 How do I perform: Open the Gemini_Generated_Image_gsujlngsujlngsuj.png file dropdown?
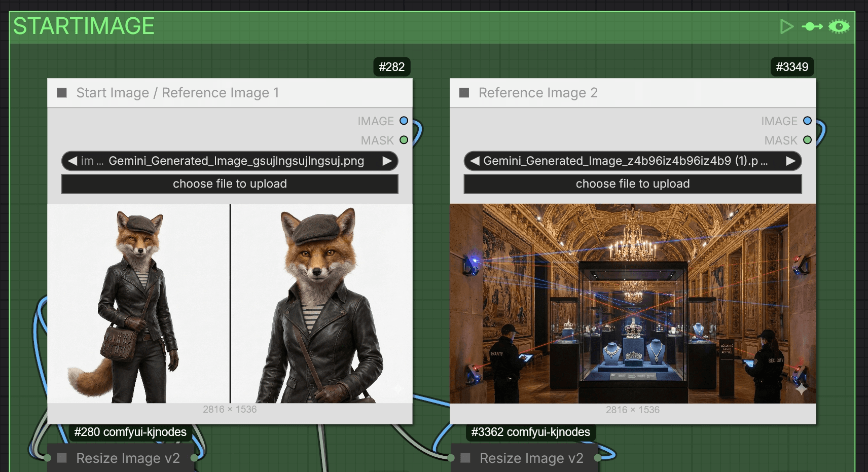(230, 161)
